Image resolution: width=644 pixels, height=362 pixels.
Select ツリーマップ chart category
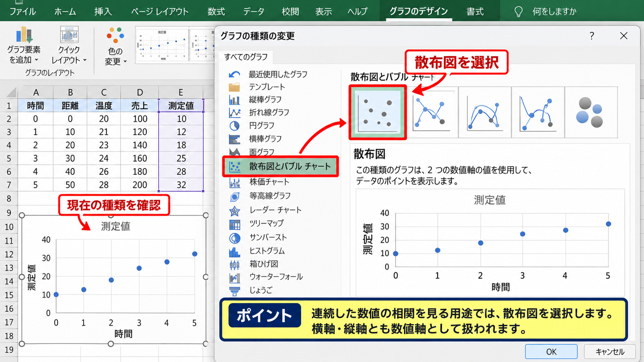coord(256,223)
